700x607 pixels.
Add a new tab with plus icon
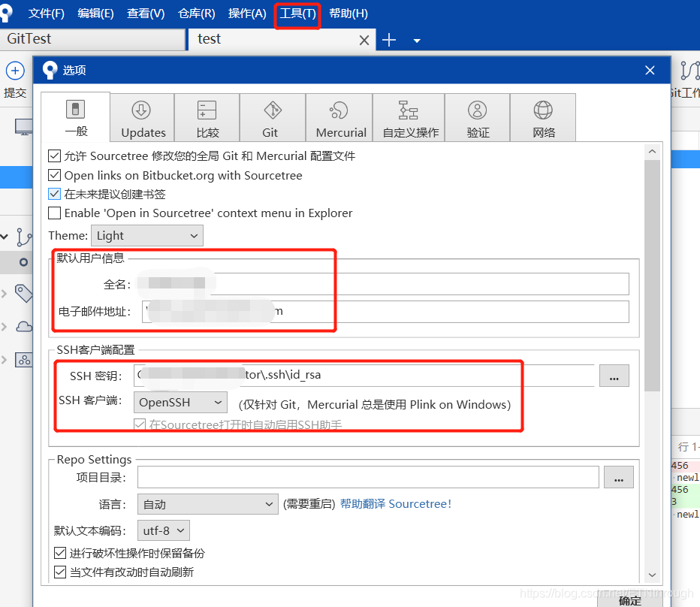pyautogui.click(x=389, y=40)
